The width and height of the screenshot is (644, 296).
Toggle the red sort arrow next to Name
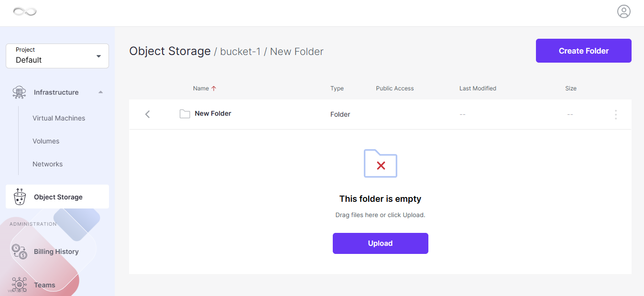pos(214,88)
